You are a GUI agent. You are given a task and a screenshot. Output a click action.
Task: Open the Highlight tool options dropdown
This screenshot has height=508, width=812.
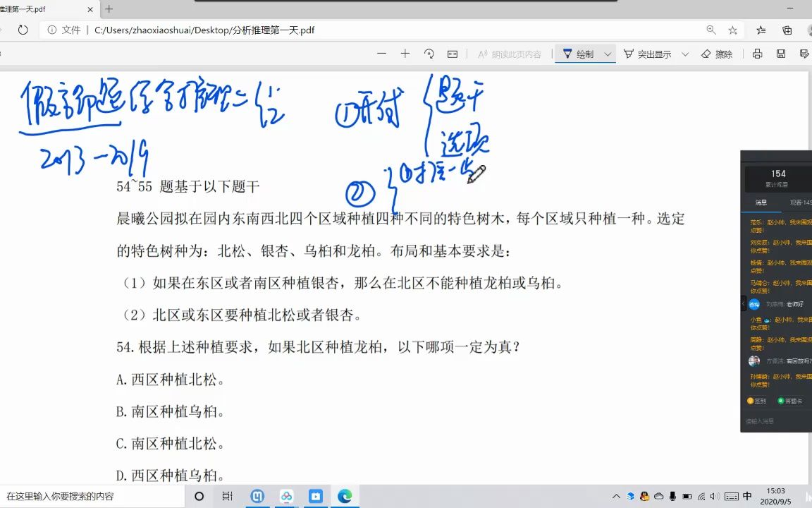(x=684, y=54)
